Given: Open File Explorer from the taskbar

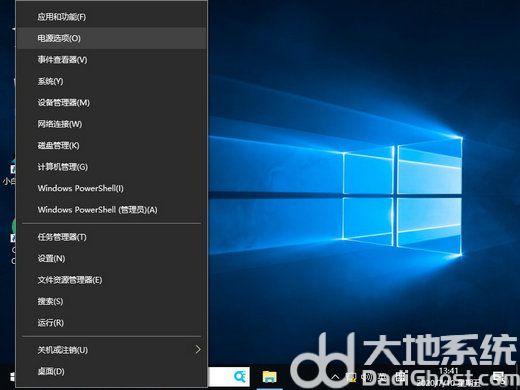Looking at the screenshot, I should [269, 377].
